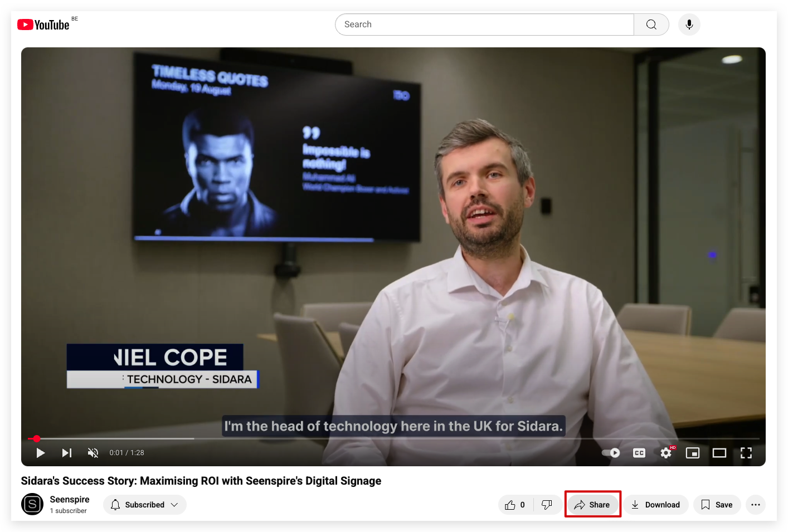Share this video

coord(592,505)
